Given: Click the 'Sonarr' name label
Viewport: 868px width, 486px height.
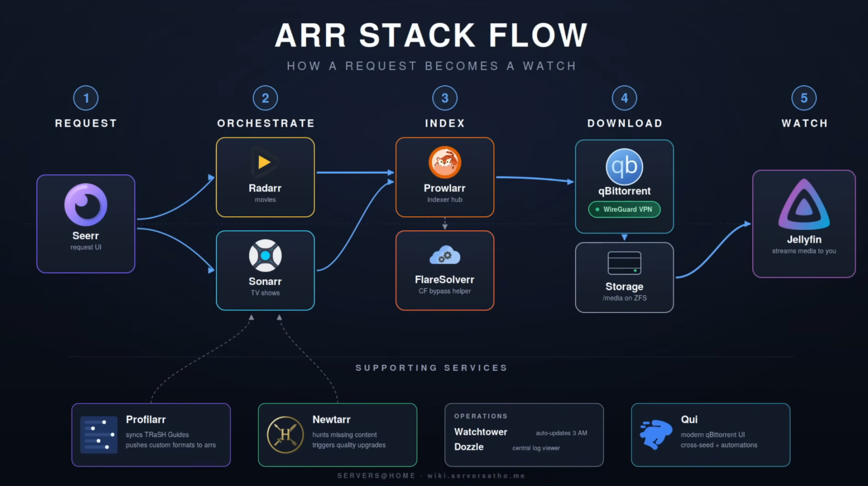Looking at the screenshot, I should [x=265, y=281].
